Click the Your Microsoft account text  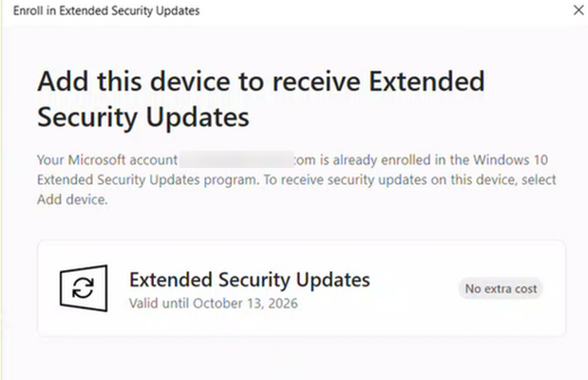click(107, 160)
